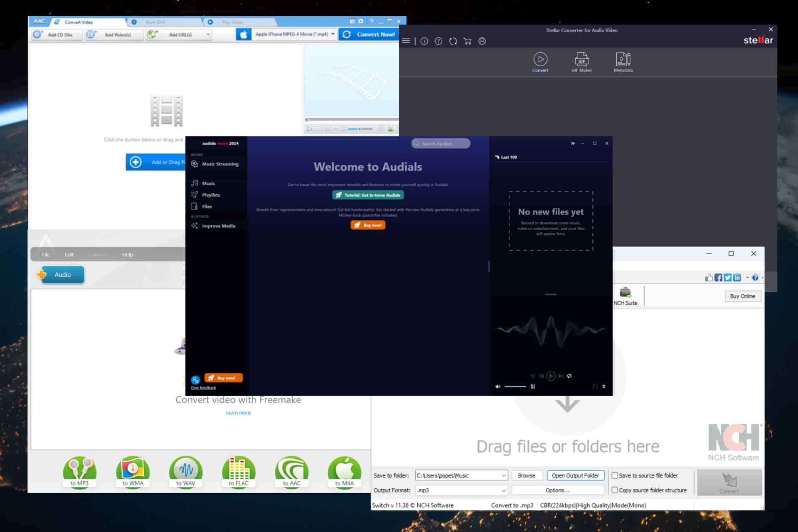Click Convert Now! button
Screen dimensions: 798x532
coord(369,34)
